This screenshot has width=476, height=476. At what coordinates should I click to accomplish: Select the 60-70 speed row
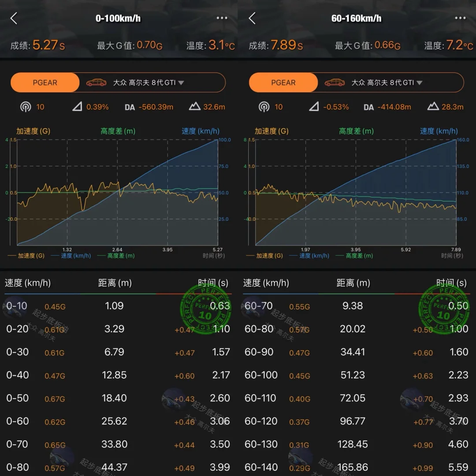point(357,306)
